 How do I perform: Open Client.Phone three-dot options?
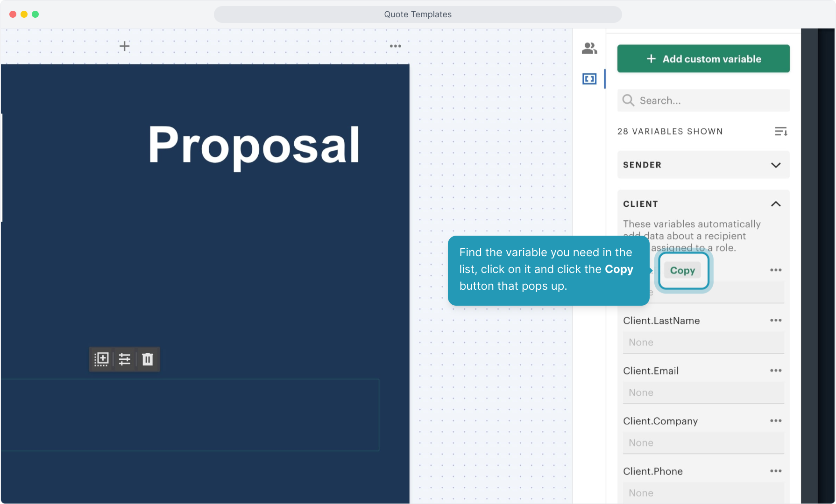coord(776,471)
